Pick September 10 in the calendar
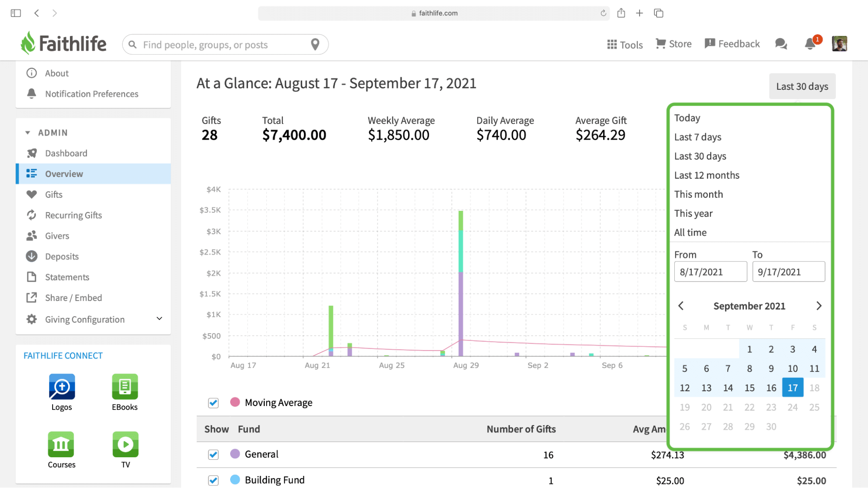This screenshot has height=488, width=868. [792, 368]
